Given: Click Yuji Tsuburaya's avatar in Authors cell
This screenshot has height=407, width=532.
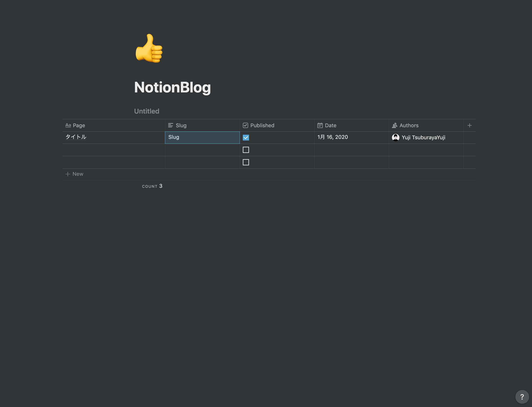Looking at the screenshot, I should (x=396, y=138).
